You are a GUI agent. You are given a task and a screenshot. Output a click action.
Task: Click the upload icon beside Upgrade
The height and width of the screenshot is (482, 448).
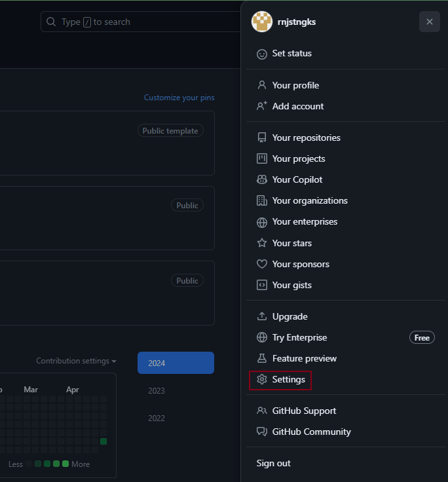[x=262, y=316]
